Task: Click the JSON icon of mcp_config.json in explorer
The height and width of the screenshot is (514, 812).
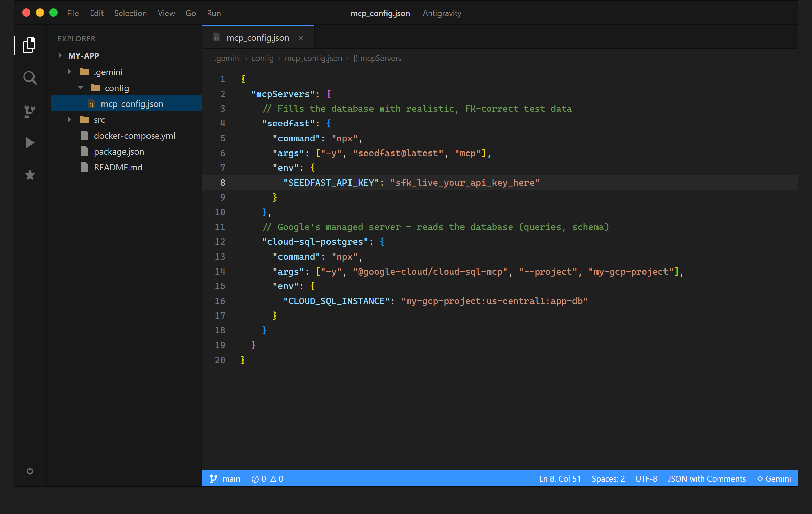Action: (x=91, y=103)
